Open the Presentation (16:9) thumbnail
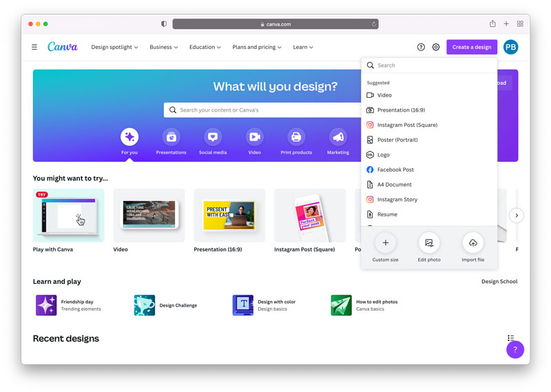 tap(229, 216)
